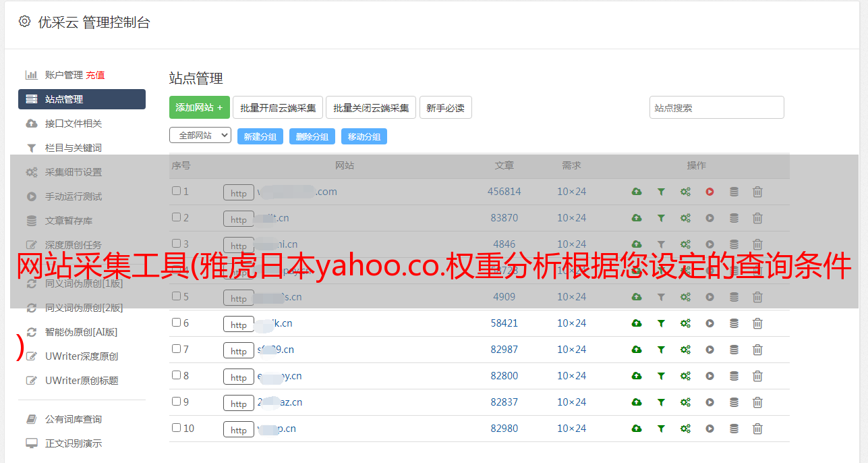The width and height of the screenshot is (868, 463).
Task: Delete site row 1 with trash icon
Action: pos(757,192)
